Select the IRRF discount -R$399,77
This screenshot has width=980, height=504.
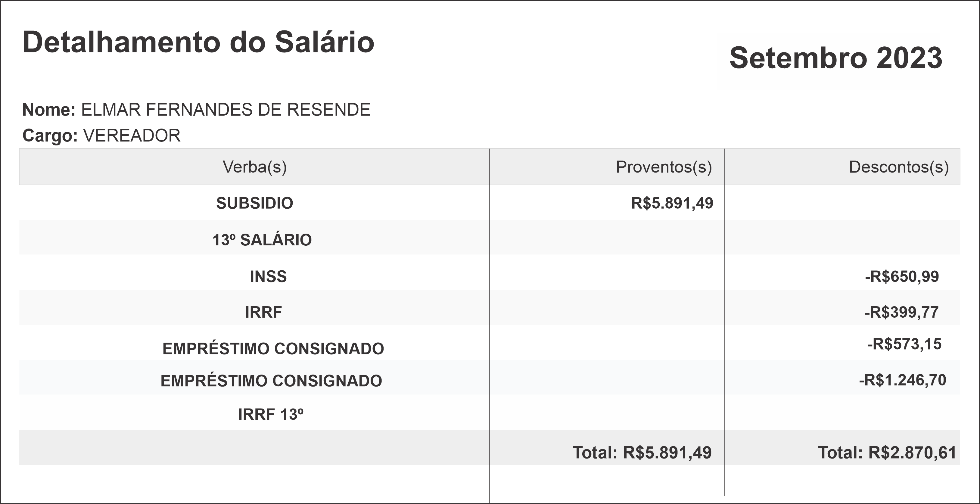pyautogui.click(x=901, y=312)
